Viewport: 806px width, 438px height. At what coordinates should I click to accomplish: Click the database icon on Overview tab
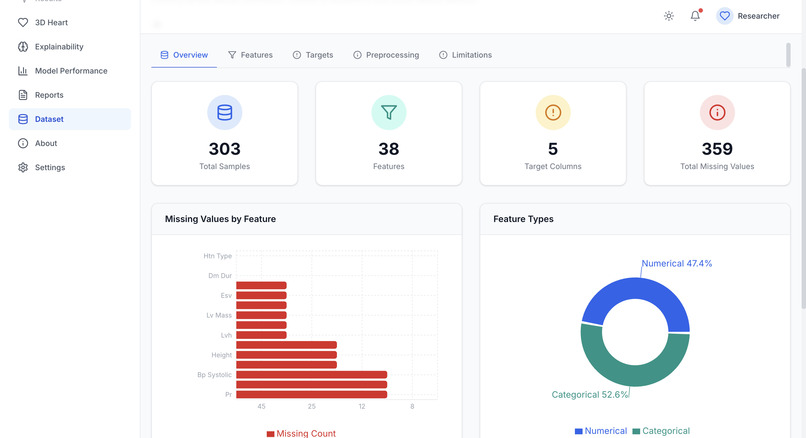pyautogui.click(x=164, y=55)
